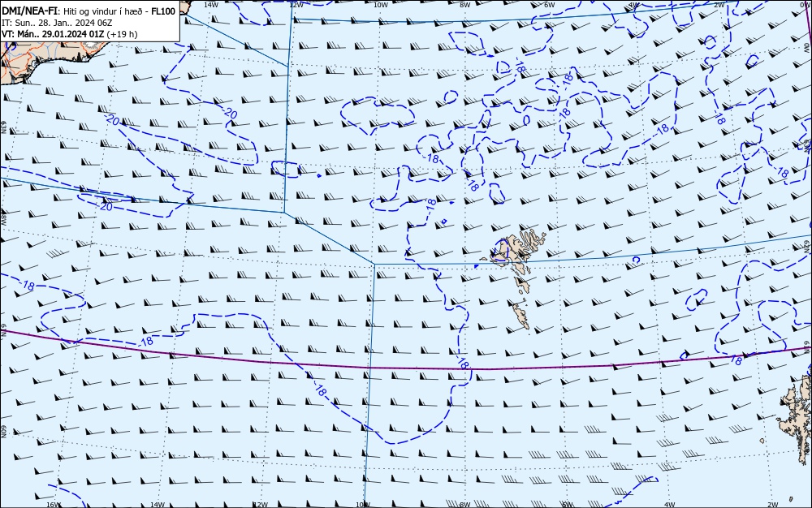Screen dimensions: 812x508
Task: Click the 16W longitude label on bottom edge
Action: click(x=54, y=505)
